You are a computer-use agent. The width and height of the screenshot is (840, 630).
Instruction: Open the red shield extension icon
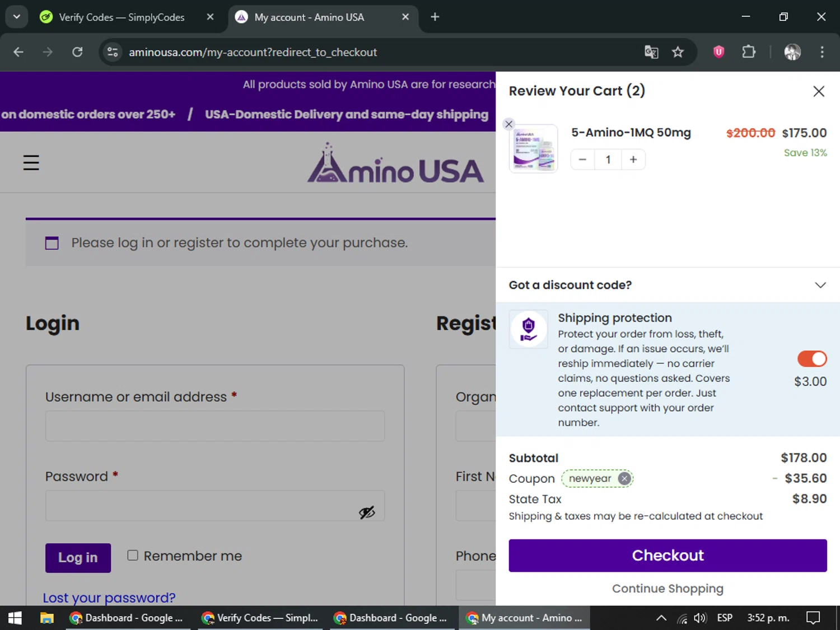(x=719, y=52)
